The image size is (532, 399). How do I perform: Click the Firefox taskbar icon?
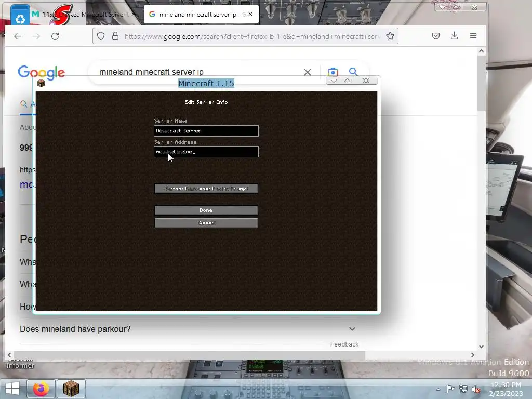(41, 389)
